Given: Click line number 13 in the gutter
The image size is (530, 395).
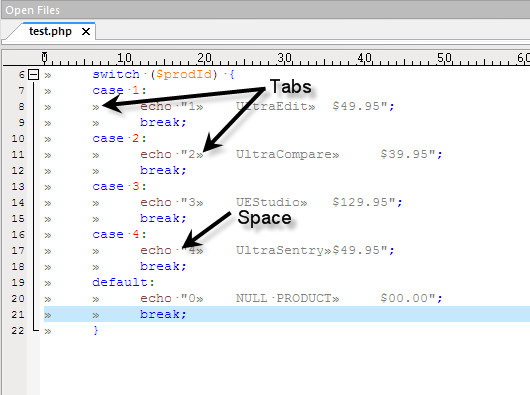Looking at the screenshot, I should click(x=18, y=187).
